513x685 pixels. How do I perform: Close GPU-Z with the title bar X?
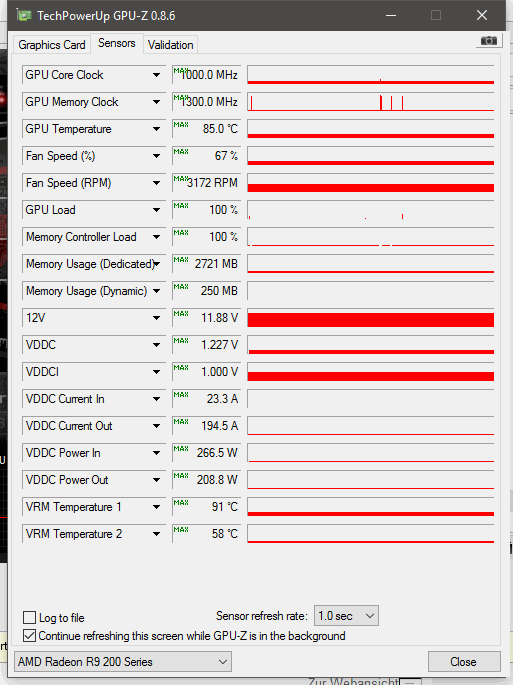click(x=482, y=16)
